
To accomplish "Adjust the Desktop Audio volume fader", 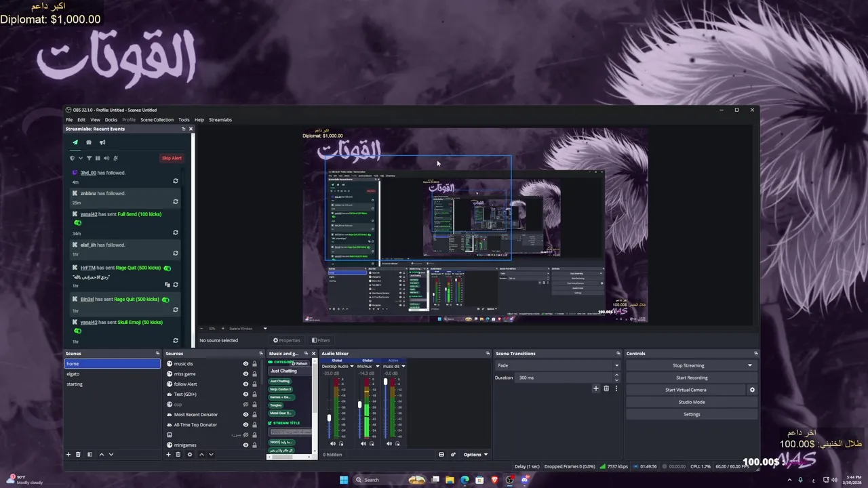I will 329,418.
